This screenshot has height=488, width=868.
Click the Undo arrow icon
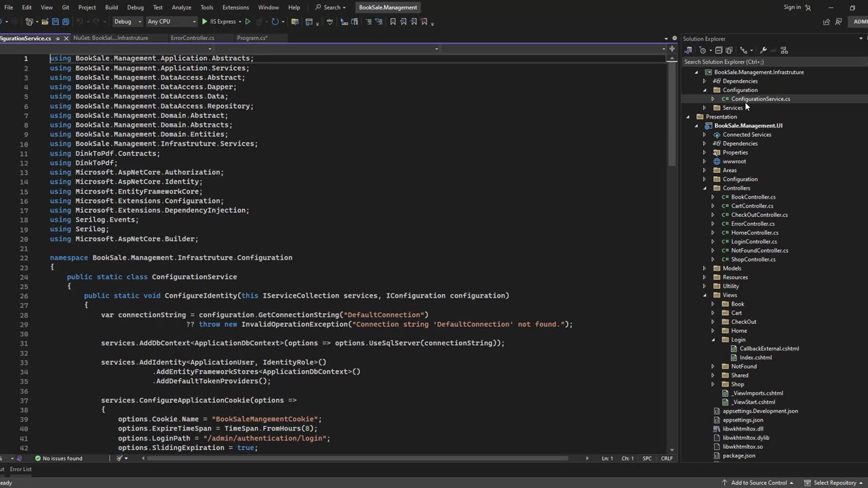coord(79,22)
